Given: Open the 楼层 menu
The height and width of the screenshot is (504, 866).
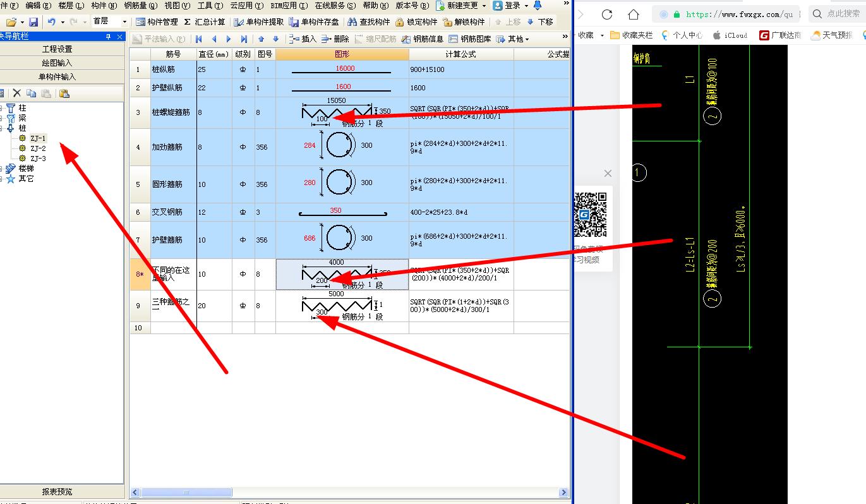Looking at the screenshot, I should [x=71, y=6].
